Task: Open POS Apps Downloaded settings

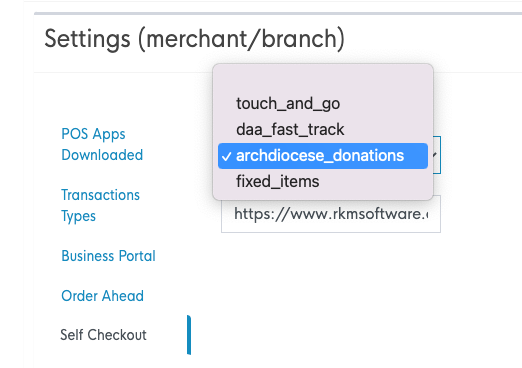Action: (x=102, y=144)
